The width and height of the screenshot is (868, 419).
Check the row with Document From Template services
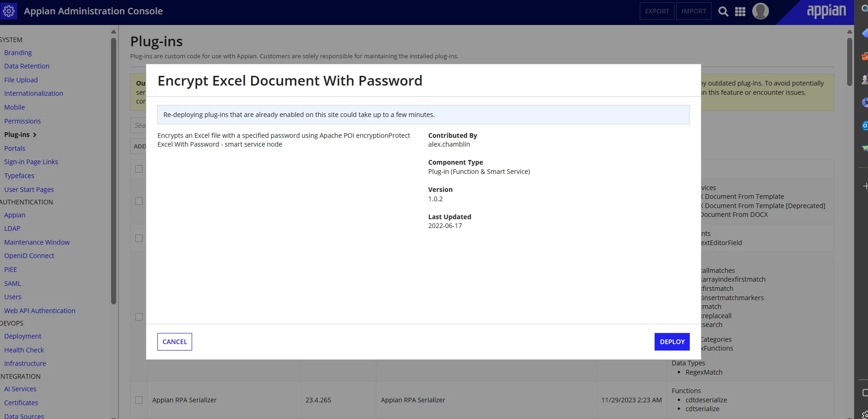click(x=139, y=201)
